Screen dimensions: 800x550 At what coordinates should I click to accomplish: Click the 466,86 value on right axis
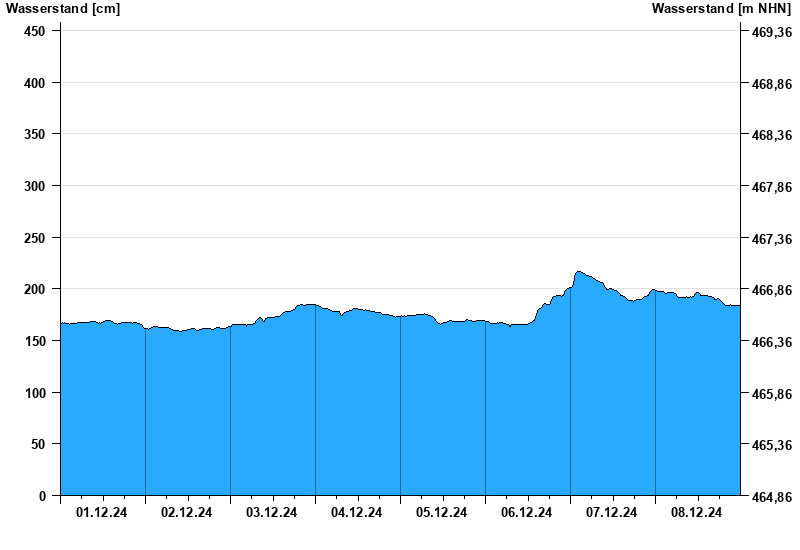pyautogui.click(x=772, y=290)
